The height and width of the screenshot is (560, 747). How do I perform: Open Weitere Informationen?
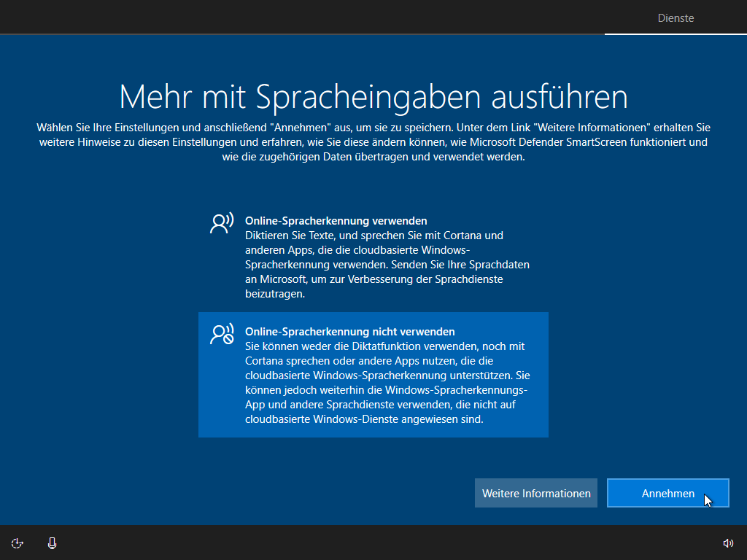[536, 494]
